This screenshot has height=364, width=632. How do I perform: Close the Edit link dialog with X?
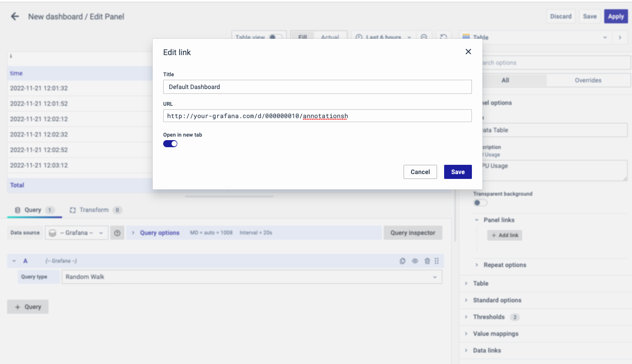coord(468,52)
